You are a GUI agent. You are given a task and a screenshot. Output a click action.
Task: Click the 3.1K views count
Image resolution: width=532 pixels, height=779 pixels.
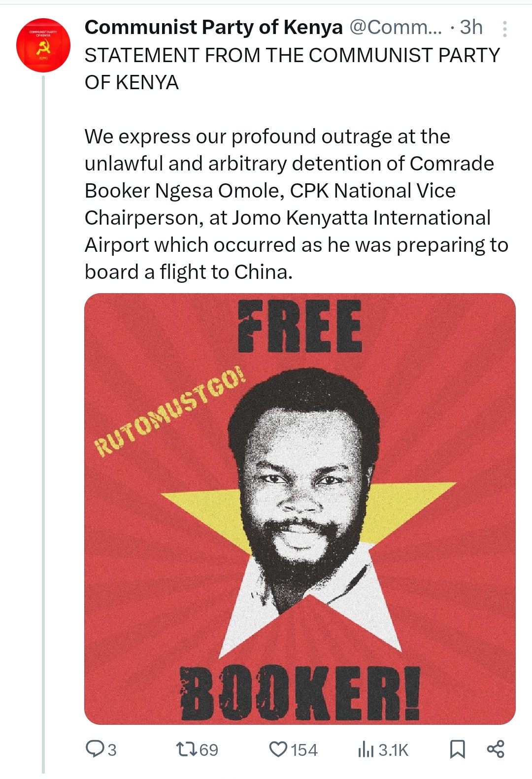pyautogui.click(x=393, y=750)
